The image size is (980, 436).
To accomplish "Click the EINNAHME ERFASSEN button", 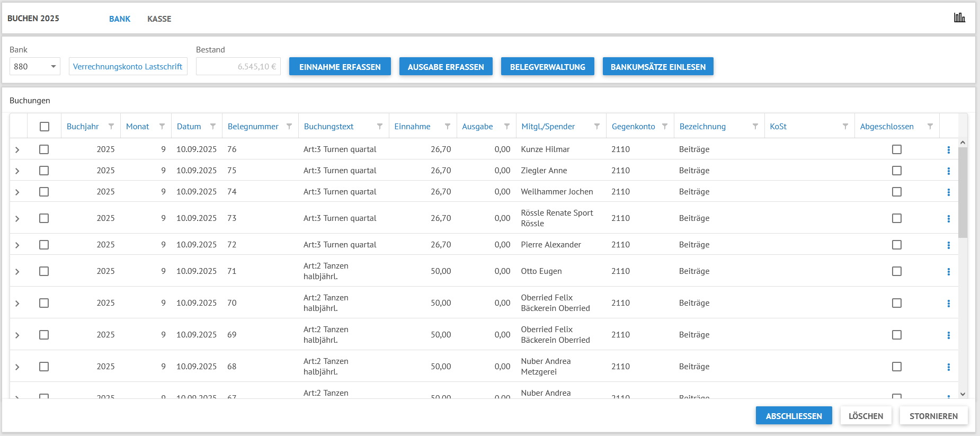I will pyautogui.click(x=340, y=67).
